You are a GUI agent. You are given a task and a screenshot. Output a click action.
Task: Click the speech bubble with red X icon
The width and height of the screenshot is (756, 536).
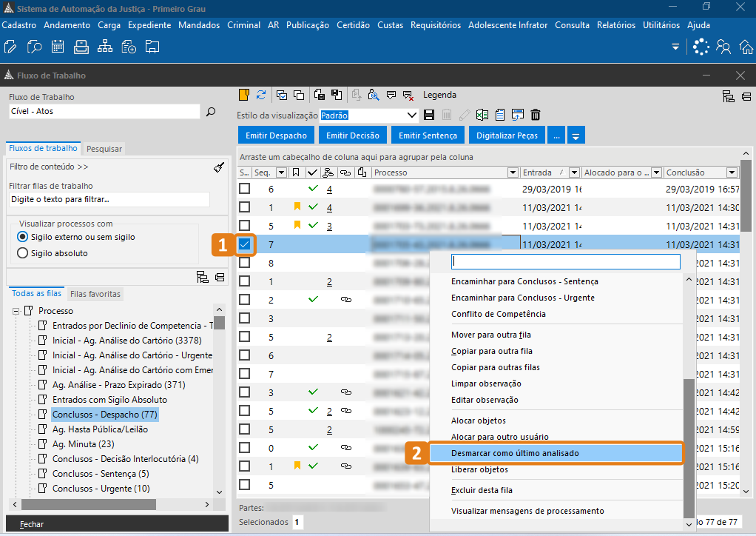click(408, 95)
